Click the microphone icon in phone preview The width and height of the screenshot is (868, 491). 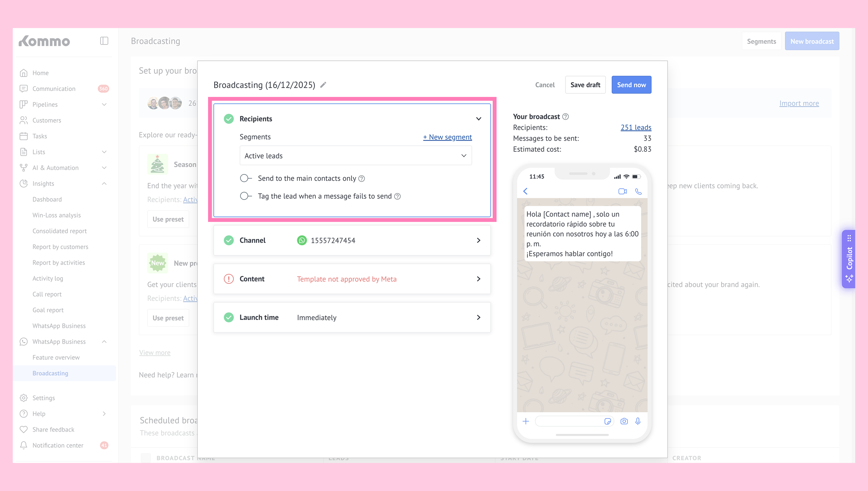(x=638, y=421)
